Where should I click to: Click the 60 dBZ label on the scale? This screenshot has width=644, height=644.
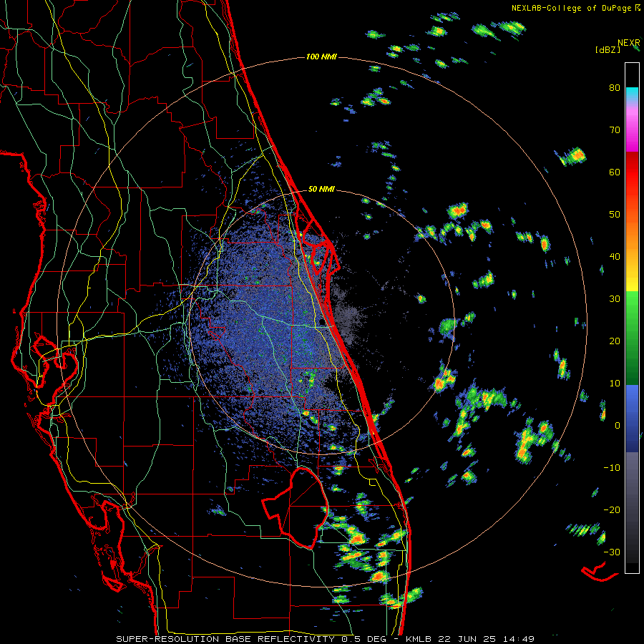click(615, 172)
